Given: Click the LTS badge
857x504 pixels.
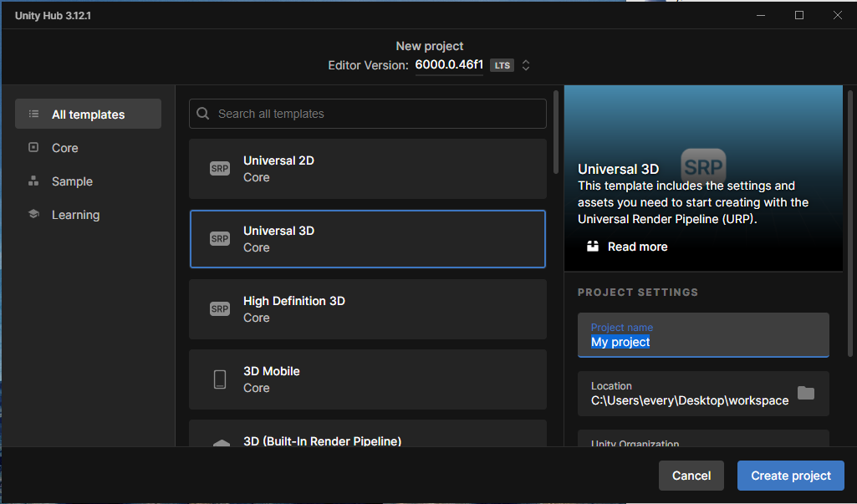Looking at the screenshot, I should pyautogui.click(x=502, y=65).
